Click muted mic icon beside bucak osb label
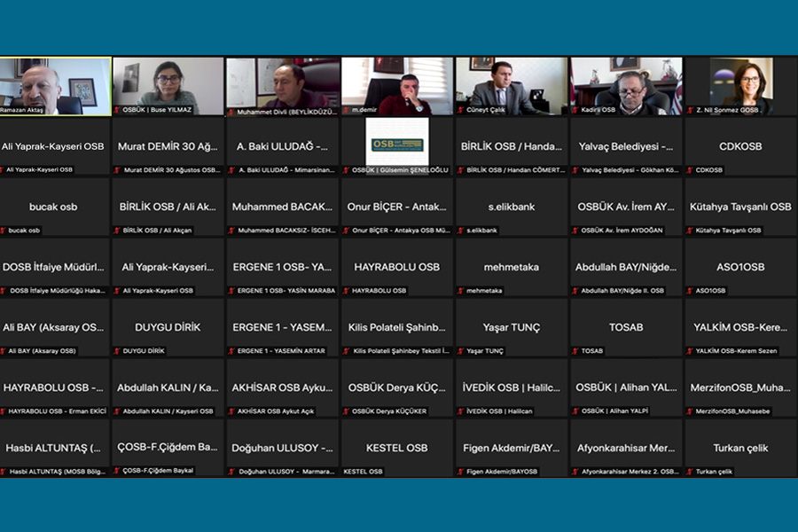The height and width of the screenshot is (532, 798). [3, 231]
